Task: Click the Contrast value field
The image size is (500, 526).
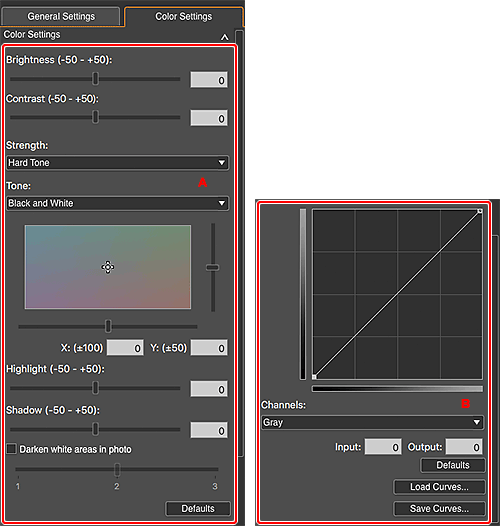Action: (209, 118)
